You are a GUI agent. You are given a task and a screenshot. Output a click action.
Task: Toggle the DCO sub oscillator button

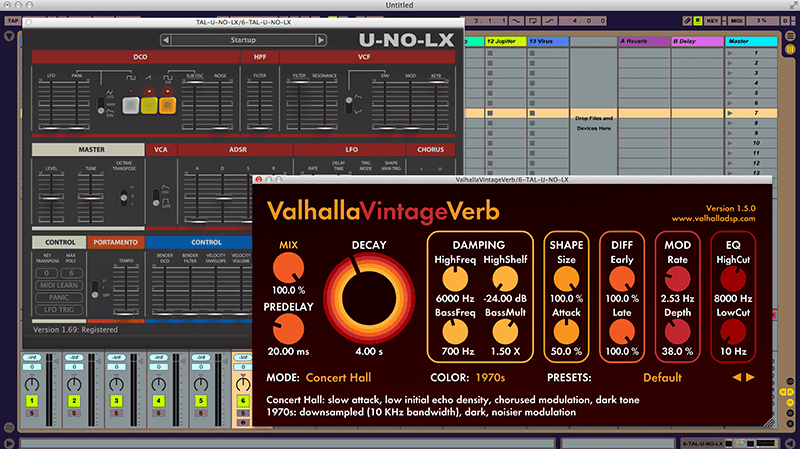[x=167, y=105]
